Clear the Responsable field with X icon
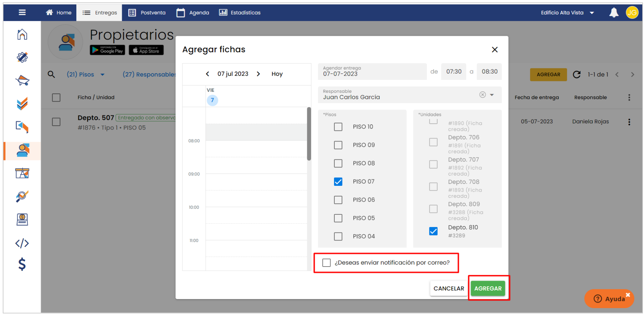The width and height of the screenshot is (644, 315). tap(483, 95)
